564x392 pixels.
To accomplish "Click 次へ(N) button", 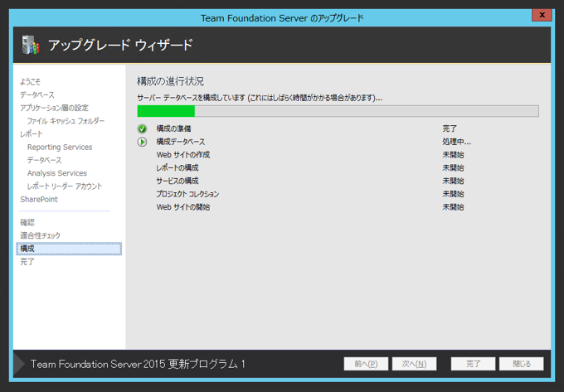I will 414,364.
